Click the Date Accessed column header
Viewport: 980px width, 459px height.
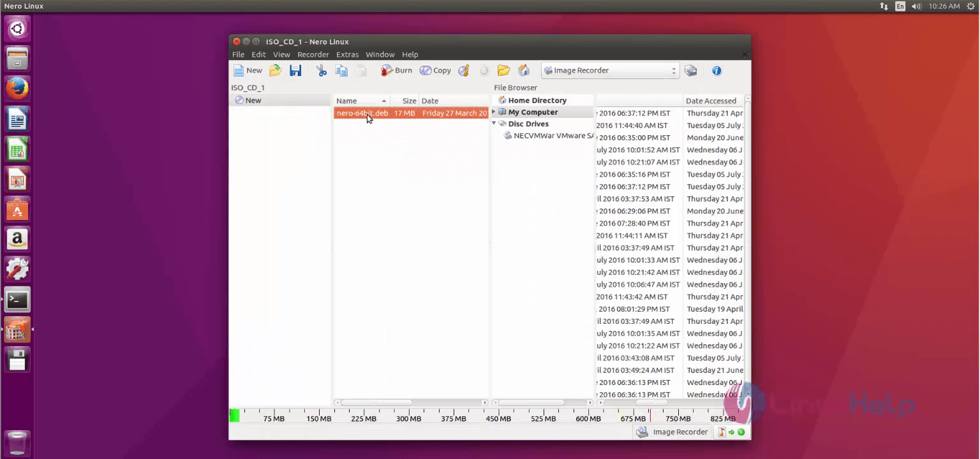click(x=713, y=101)
